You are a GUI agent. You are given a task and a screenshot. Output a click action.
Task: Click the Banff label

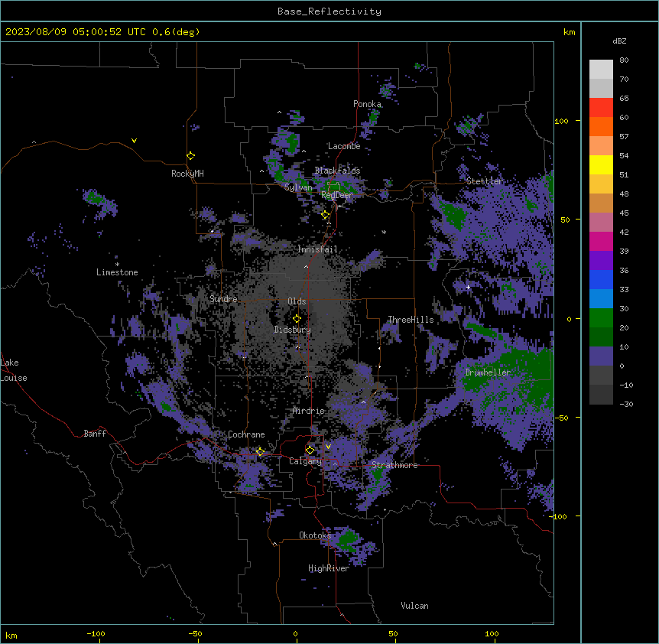pos(95,434)
